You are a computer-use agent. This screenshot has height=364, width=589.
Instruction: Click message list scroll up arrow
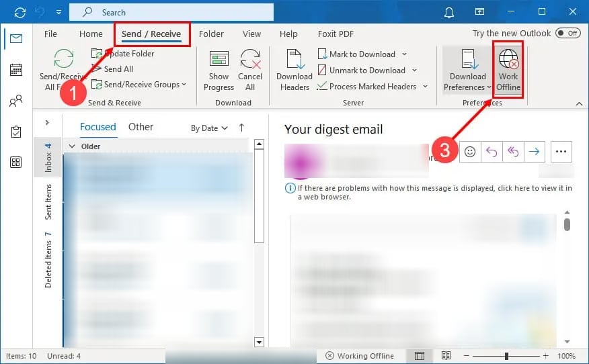point(259,144)
